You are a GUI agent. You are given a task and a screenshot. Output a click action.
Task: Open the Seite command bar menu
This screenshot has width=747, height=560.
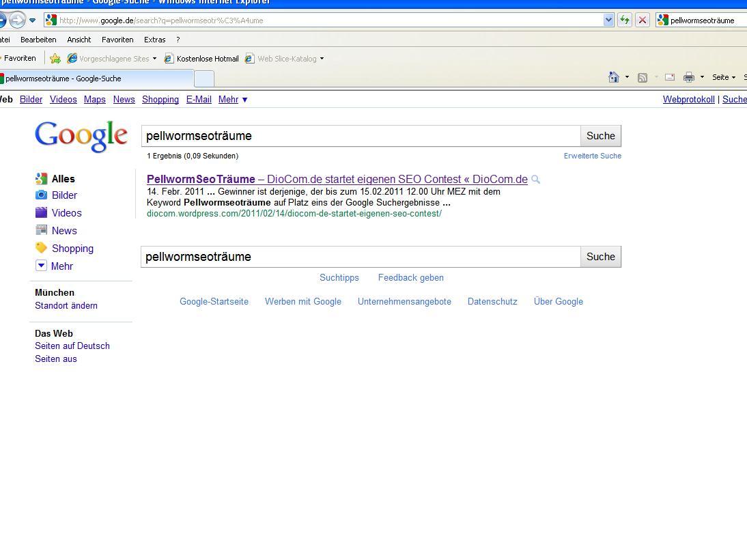tap(723, 77)
